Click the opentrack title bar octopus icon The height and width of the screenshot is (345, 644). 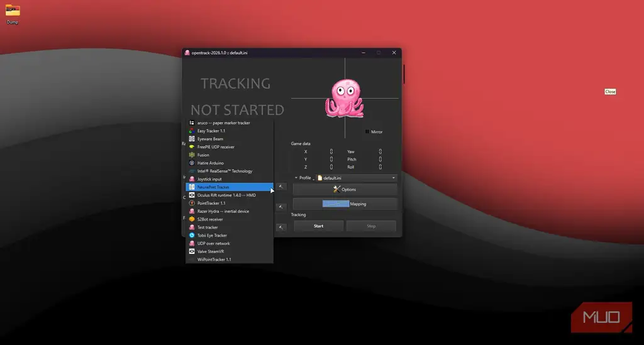click(187, 53)
